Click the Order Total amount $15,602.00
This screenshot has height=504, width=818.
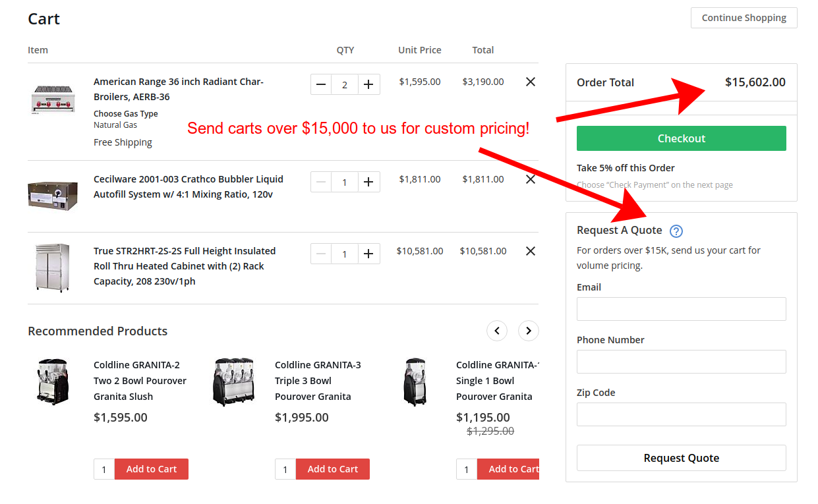click(x=755, y=82)
